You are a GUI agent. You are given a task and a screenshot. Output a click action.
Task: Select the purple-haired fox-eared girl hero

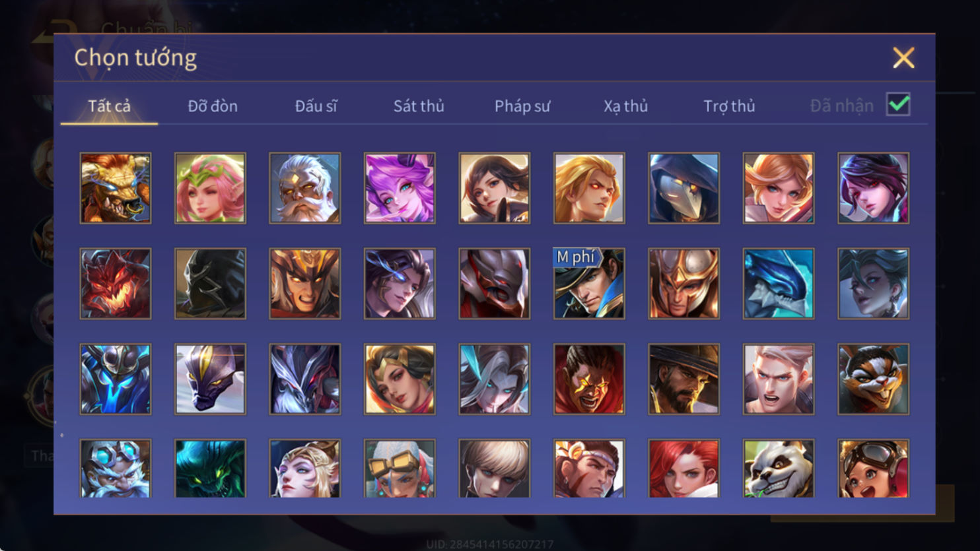[400, 188]
